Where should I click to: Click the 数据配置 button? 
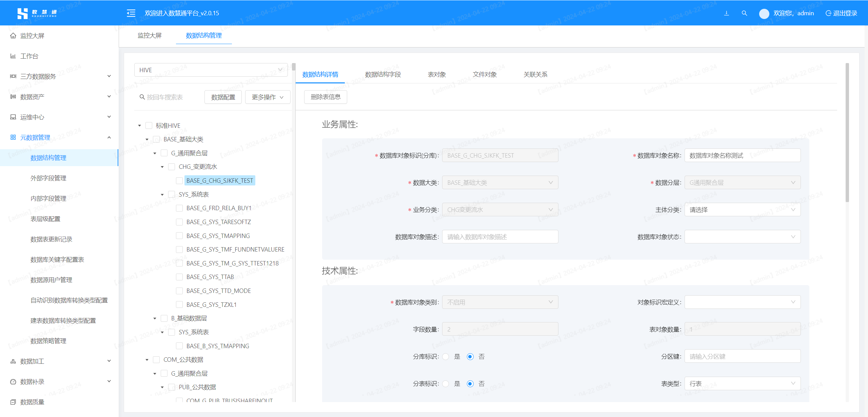click(223, 97)
